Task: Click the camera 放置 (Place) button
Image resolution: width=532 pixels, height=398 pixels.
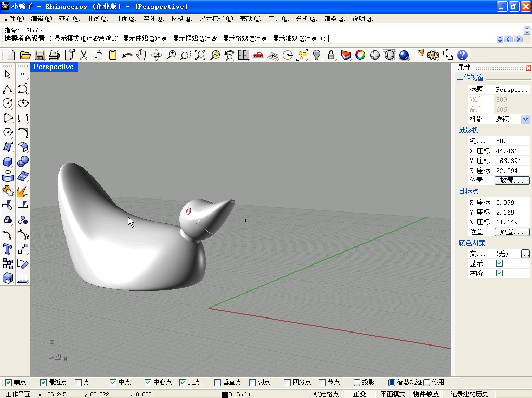Action: click(x=512, y=181)
